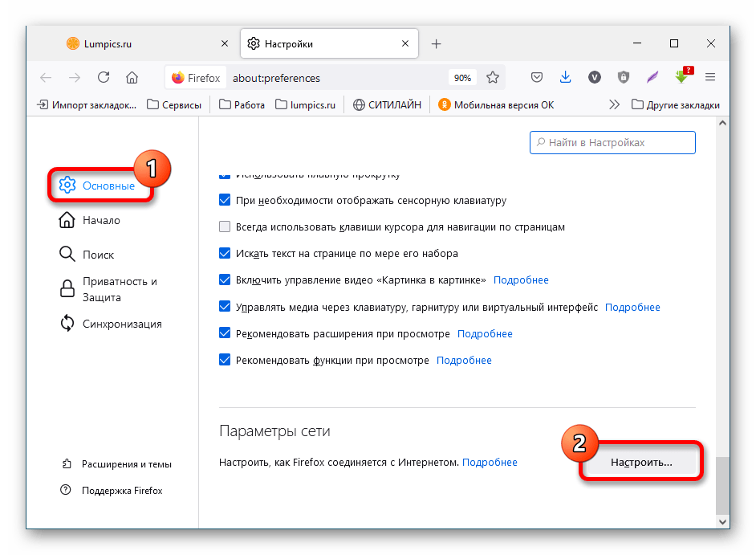This screenshot has width=756, height=555.
Task: Click the purple feather extension icon
Action: (652, 77)
